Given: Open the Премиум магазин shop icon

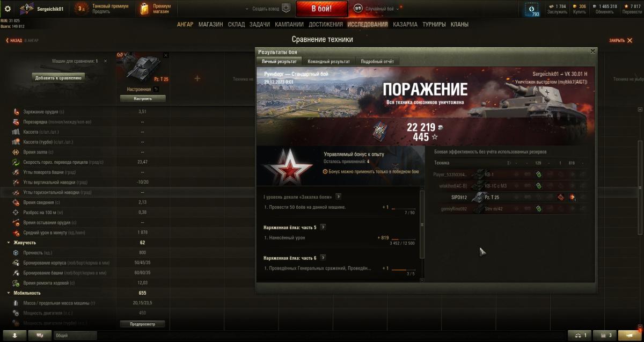Looking at the screenshot, I should (x=144, y=9).
